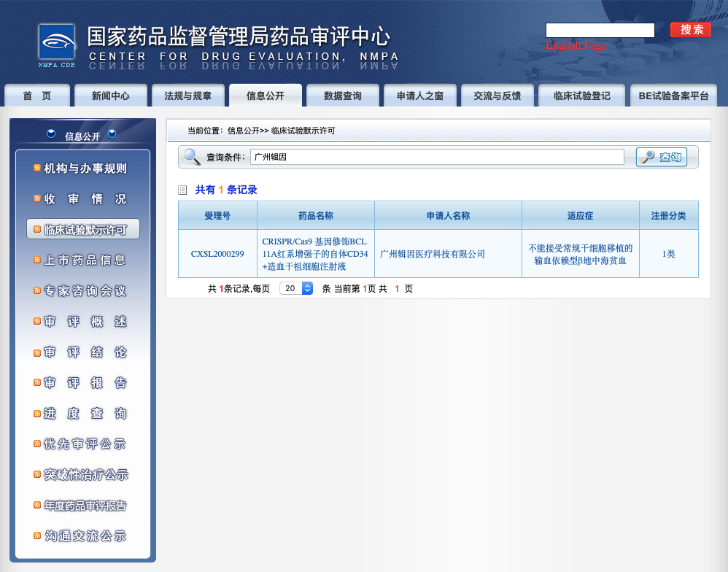Image resolution: width=728 pixels, height=572 pixels.
Task: Open sidebar item 机构与办事规则
Action: point(85,168)
